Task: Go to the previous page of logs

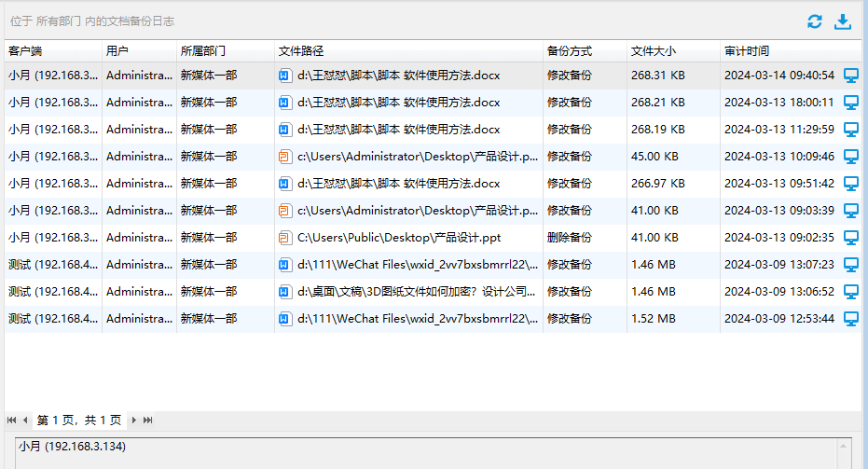Action: point(25,421)
